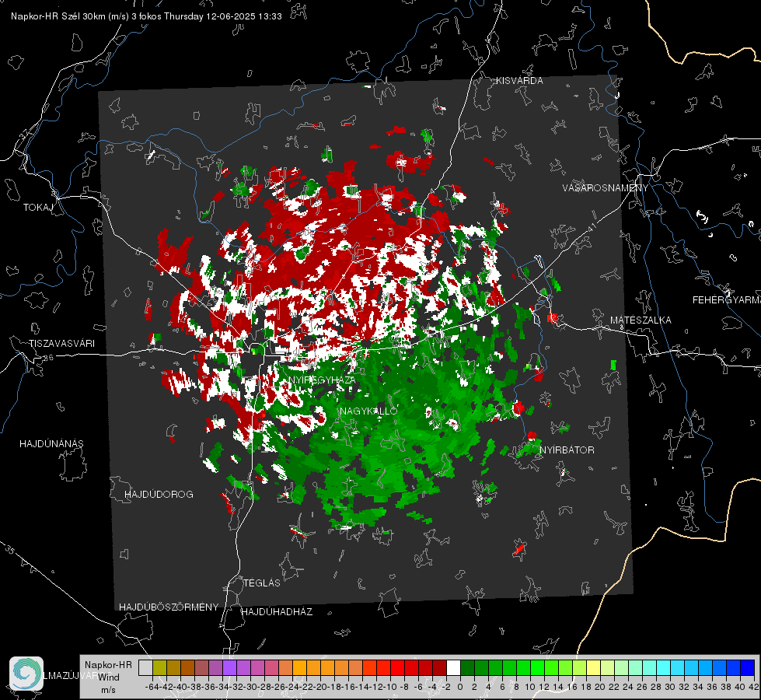761x700 pixels.
Task: Select the HAJDÚBÖSZÖRMÉNY city label
Action: coord(169,607)
